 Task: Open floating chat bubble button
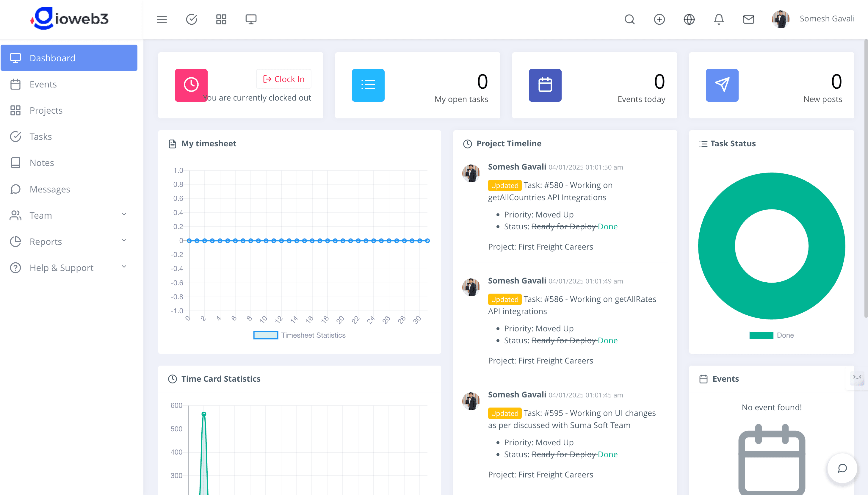coord(842,469)
